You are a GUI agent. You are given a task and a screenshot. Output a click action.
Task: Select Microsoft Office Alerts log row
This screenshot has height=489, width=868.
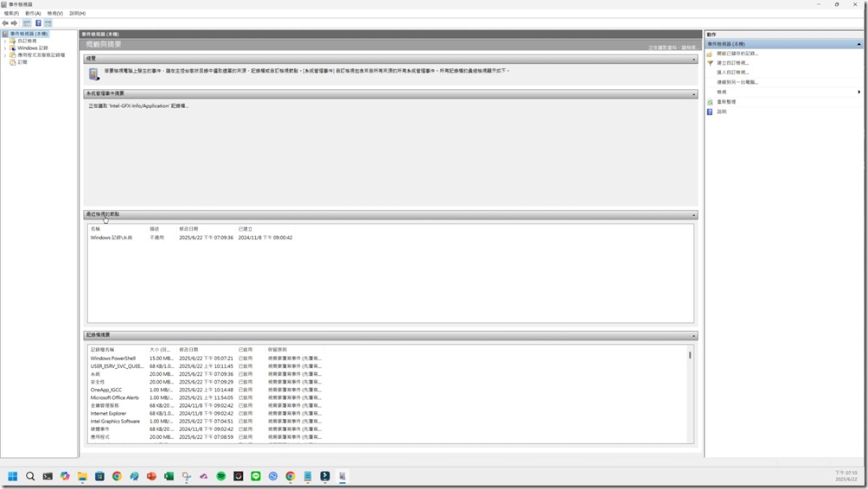click(x=206, y=397)
